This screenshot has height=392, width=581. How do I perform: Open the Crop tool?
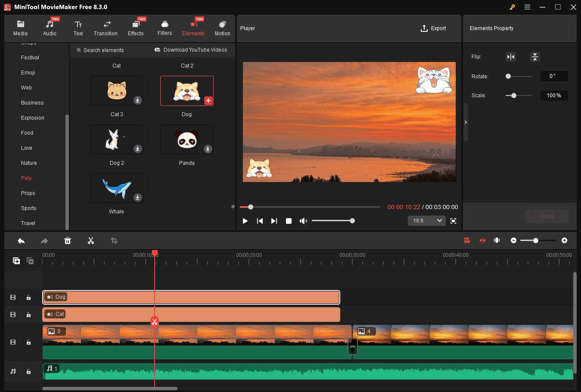(114, 241)
